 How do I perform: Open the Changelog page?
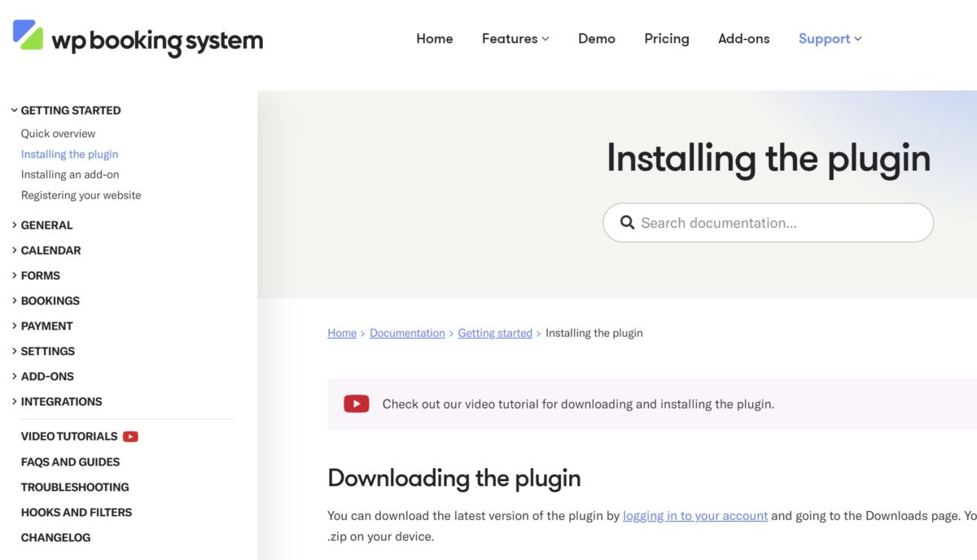[x=55, y=537]
